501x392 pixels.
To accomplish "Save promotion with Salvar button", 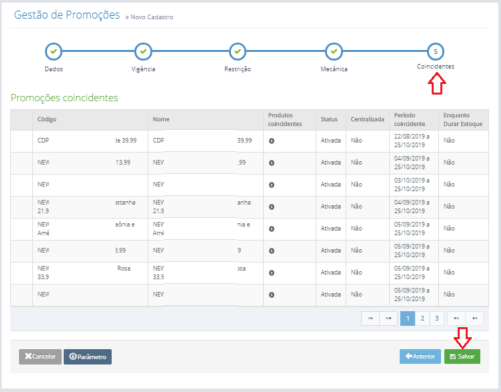I will tap(462, 356).
